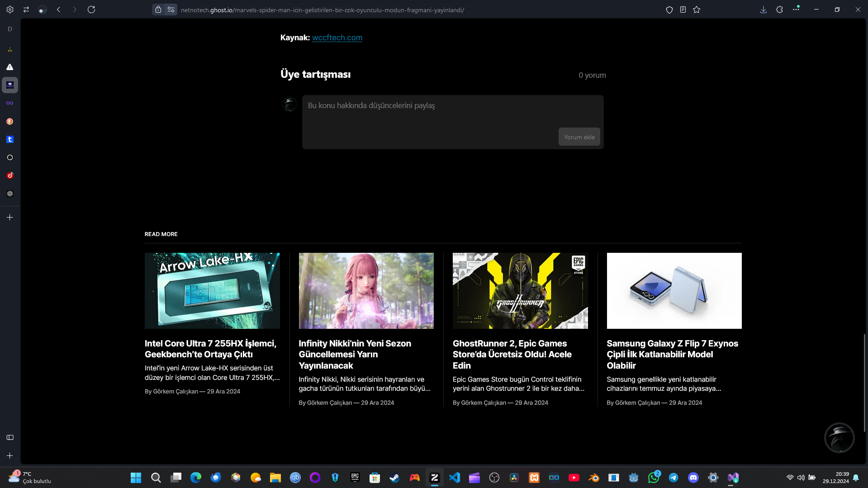This screenshot has width=868, height=488.
Task: Go back to the previous page
Action: click(x=59, y=9)
